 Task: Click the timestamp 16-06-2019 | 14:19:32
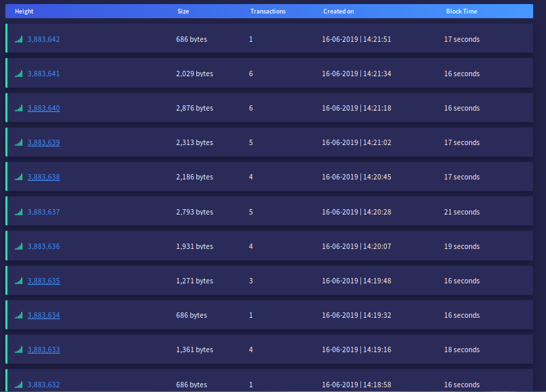pyautogui.click(x=356, y=315)
